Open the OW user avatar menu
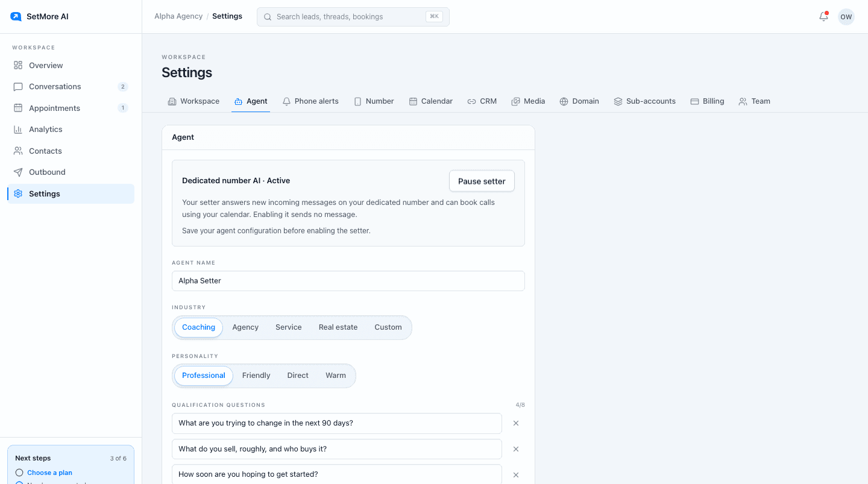Image resolution: width=868 pixels, height=484 pixels. point(846,17)
